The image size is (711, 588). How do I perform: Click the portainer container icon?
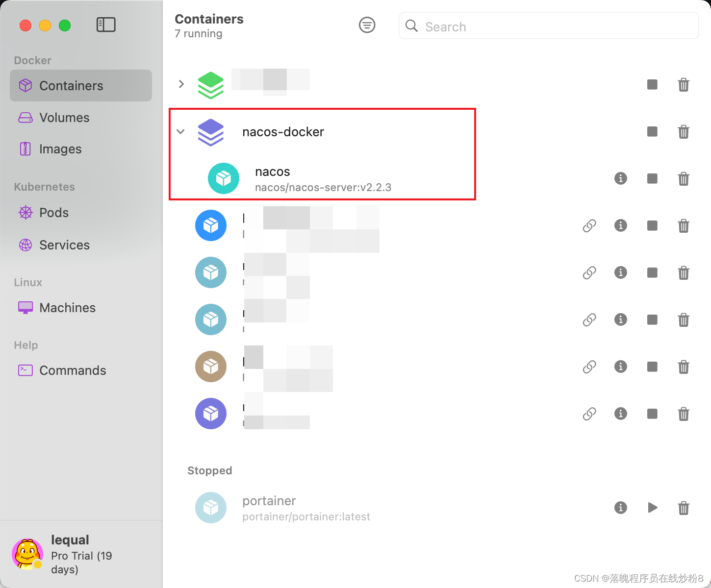211,508
